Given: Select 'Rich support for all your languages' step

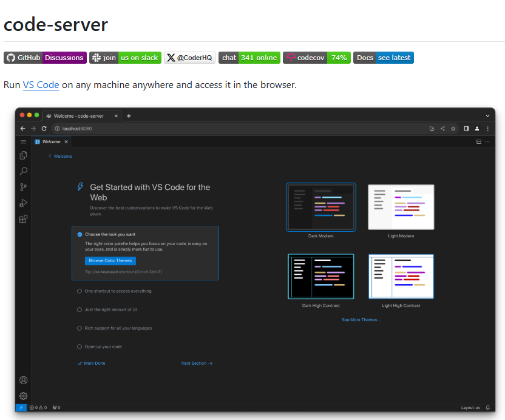Looking at the screenshot, I should tap(118, 328).
